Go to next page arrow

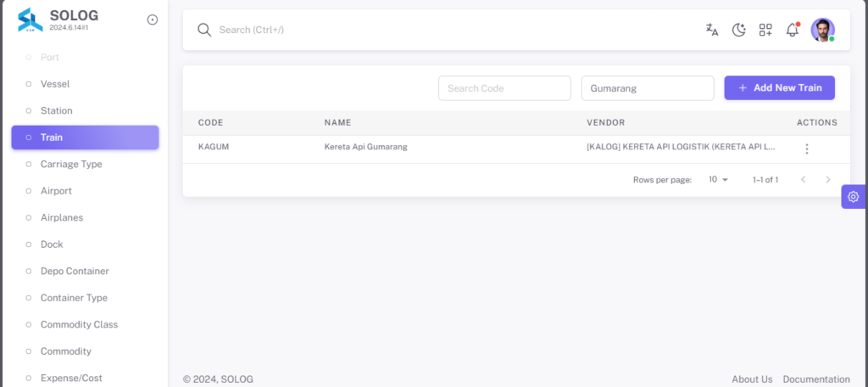(828, 180)
